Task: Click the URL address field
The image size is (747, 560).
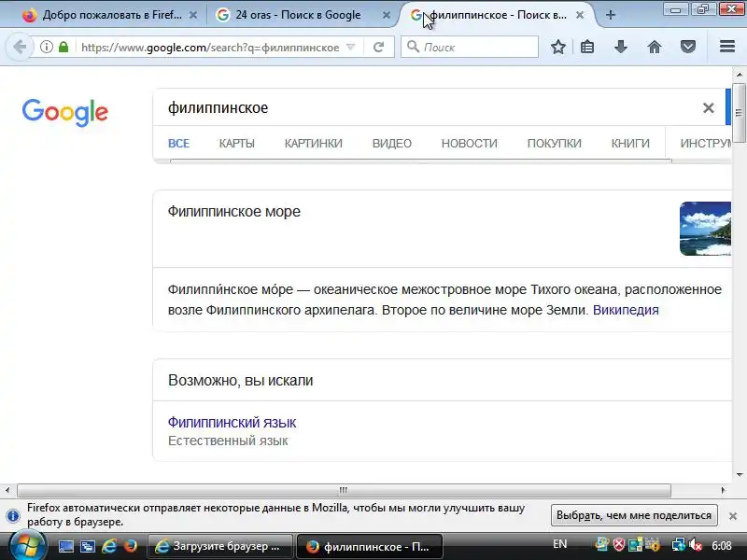Action: (x=210, y=48)
